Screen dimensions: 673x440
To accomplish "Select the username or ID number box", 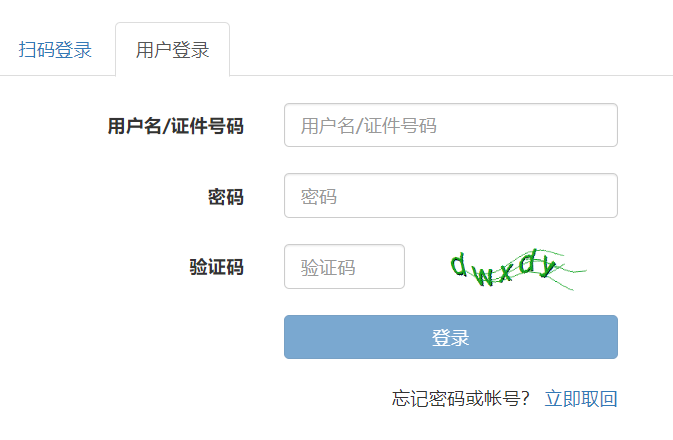I will (x=451, y=125).
